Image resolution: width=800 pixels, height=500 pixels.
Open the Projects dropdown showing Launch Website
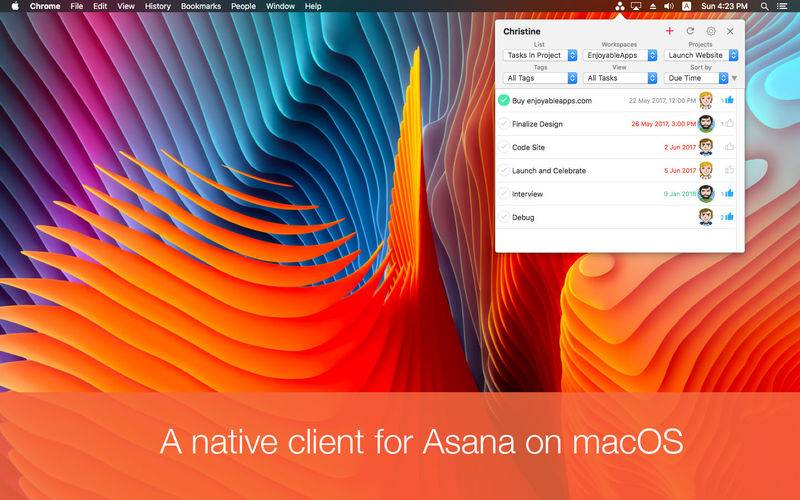701,55
